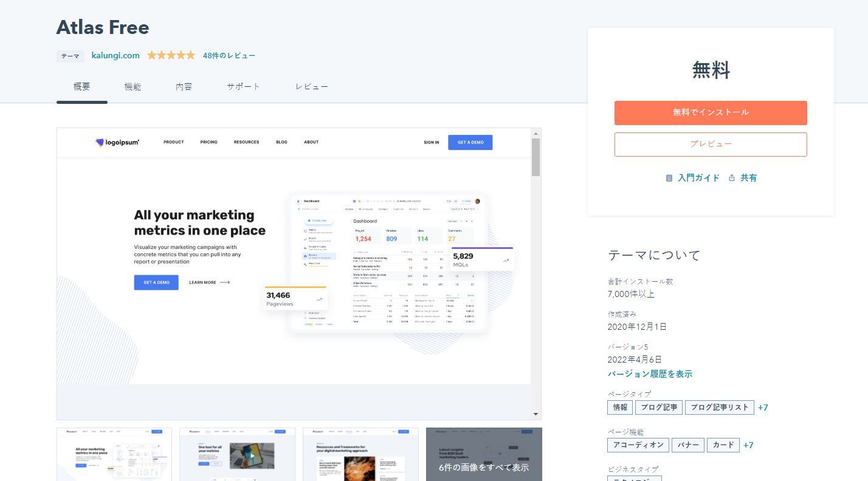Click ABOUT in the preview navigation
Viewport: 868px width, 481px height.
[311, 142]
